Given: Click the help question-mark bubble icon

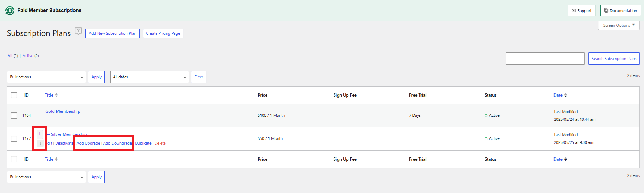Looking at the screenshot, I should click(78, 31).
